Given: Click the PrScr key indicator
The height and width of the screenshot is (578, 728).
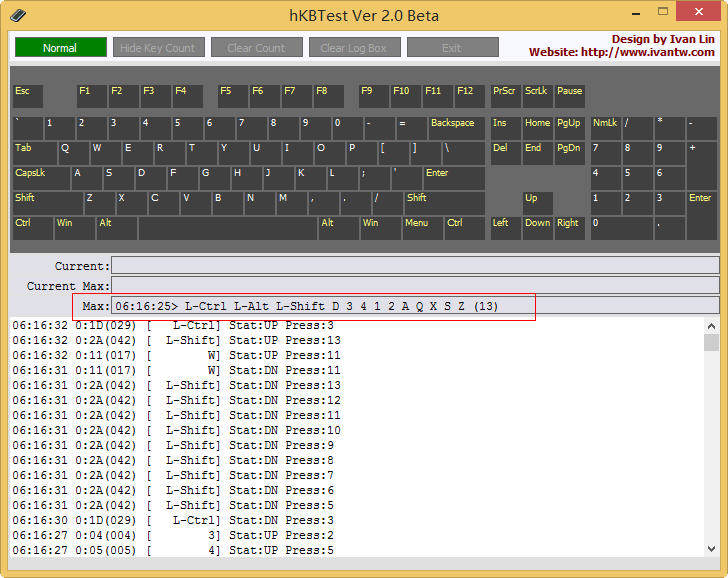Looking at the screenshot, I should click(504, 96).
